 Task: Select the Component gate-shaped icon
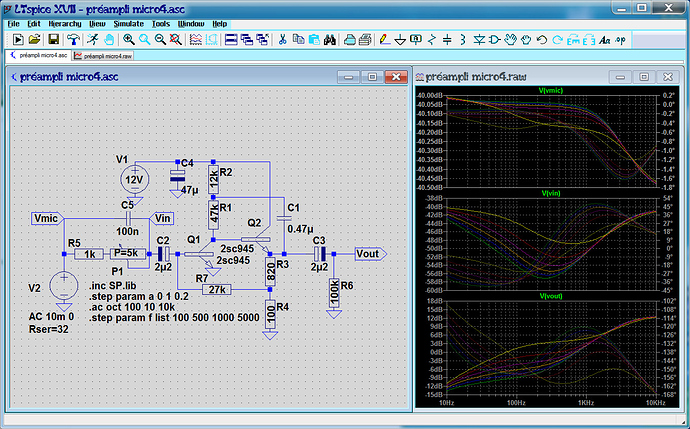tap(494, 40)
